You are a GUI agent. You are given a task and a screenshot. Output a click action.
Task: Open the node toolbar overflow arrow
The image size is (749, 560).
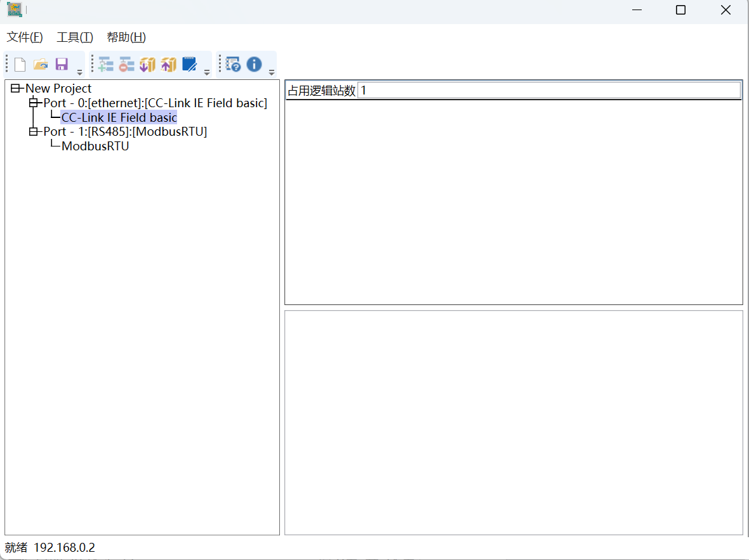pos(207,72)
